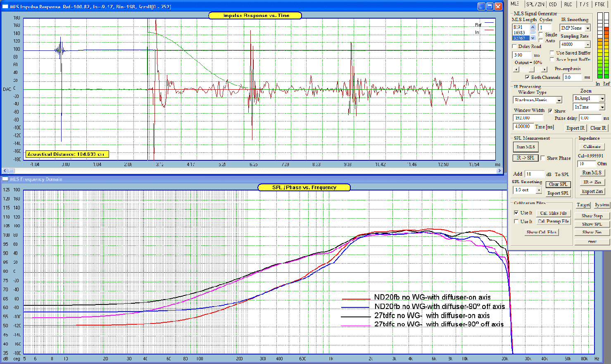Click the Pulse delay input field
Image resolution: width=611 pixels, height=364 pixels.
590,118
